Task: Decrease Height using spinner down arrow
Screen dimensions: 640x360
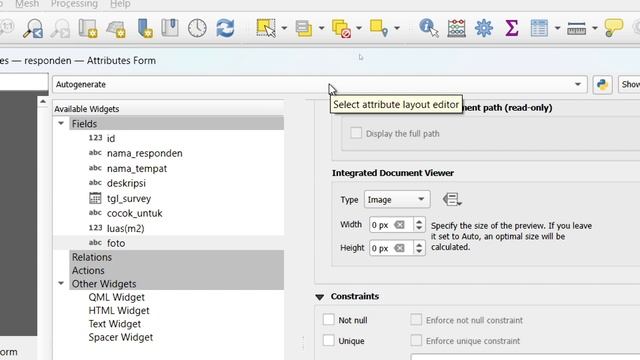Action: 419,252
